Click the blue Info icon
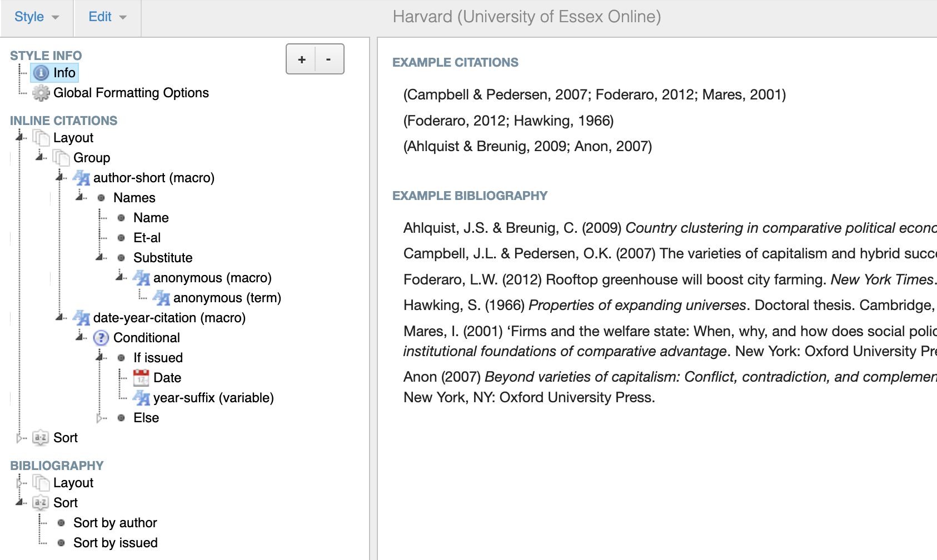937x560 pixels. [x=41, y=73]
